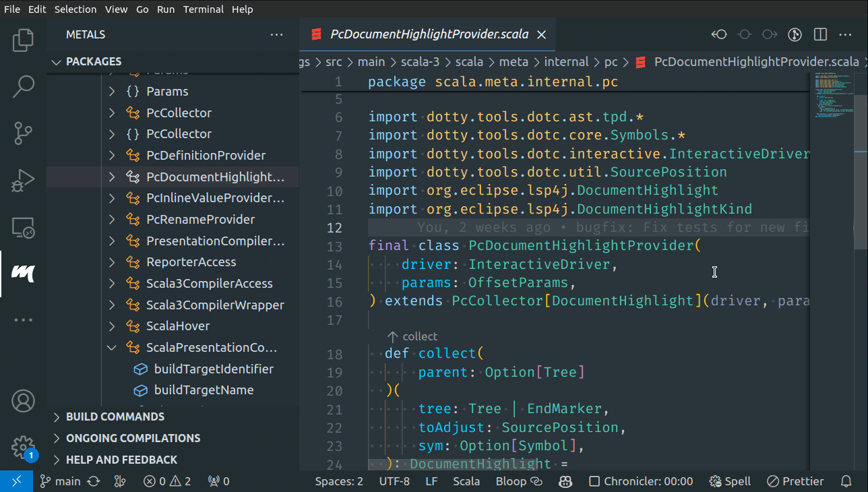Image resolution: width=868 pixels, height=492 pixels.
Task: Change file encoding UTF-8
Action: pyautogui.click(x=394, y=481)
